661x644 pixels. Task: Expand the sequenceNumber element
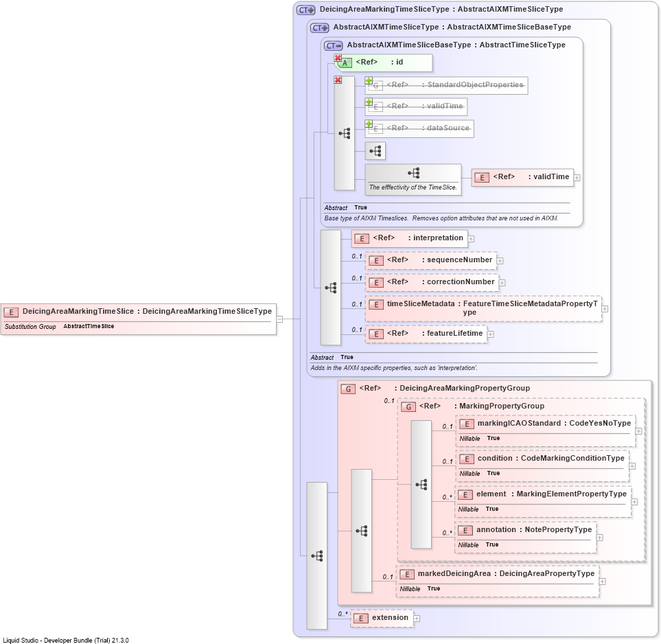coord(500,261)
